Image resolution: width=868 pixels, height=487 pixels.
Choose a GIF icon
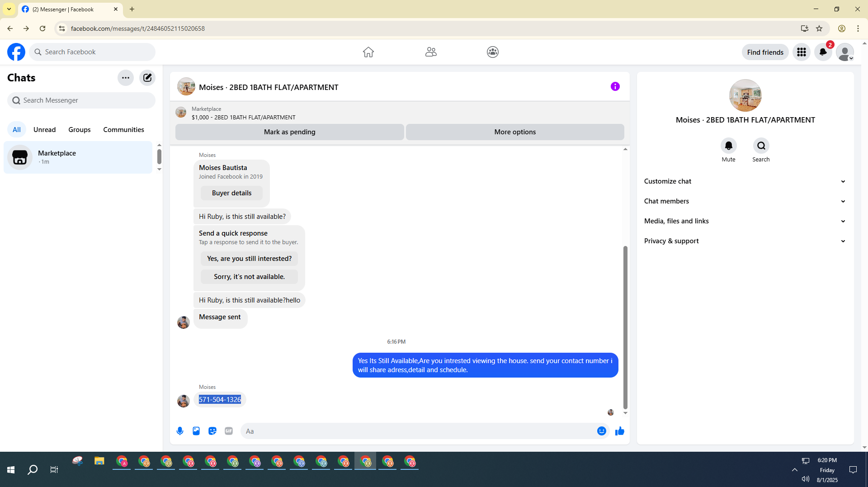coord(229,431)
